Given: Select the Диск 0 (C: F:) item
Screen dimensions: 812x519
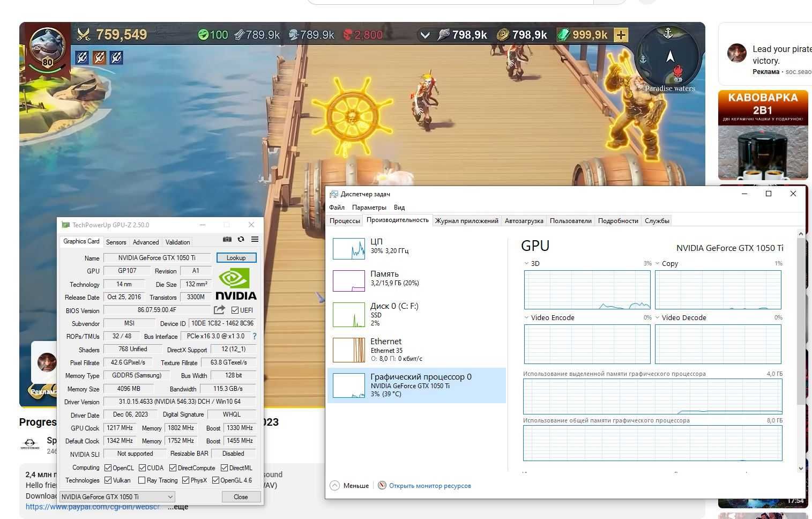Looking at the screenshot, I should click(x=416, y=314).
